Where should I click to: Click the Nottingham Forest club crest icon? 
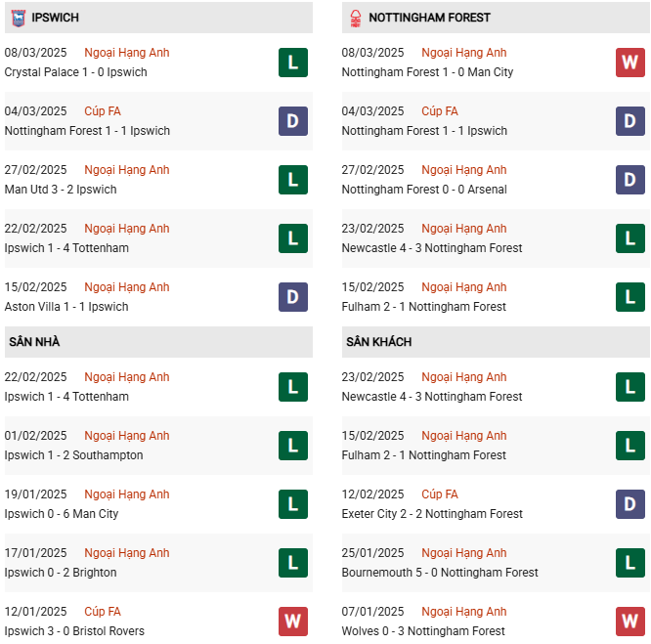[355, 18]
